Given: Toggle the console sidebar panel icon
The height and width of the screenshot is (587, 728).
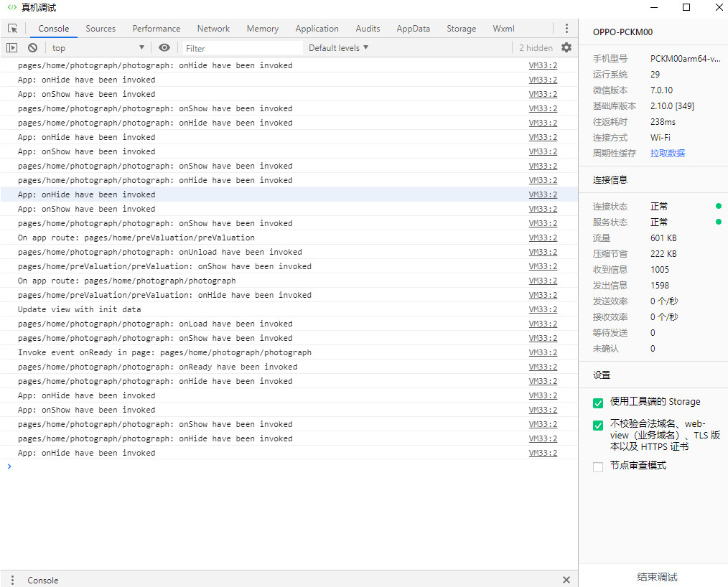Looking at the screenshot, I should tap(11, 48).
